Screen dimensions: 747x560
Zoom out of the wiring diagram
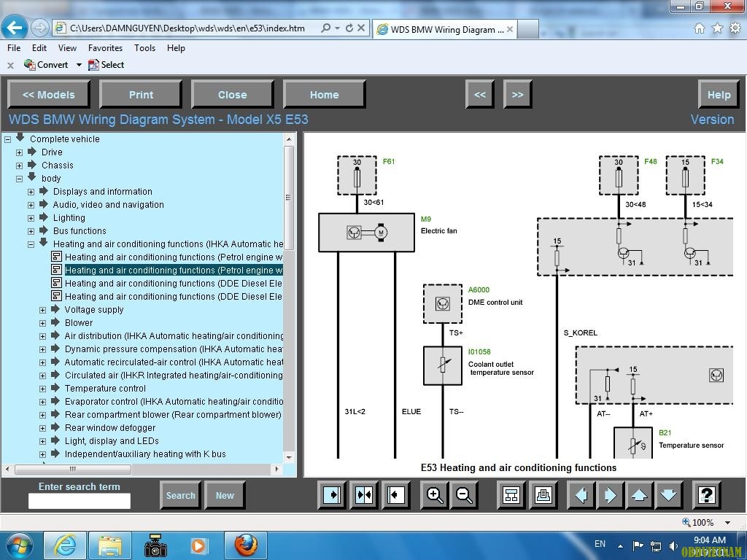(464, 495)
